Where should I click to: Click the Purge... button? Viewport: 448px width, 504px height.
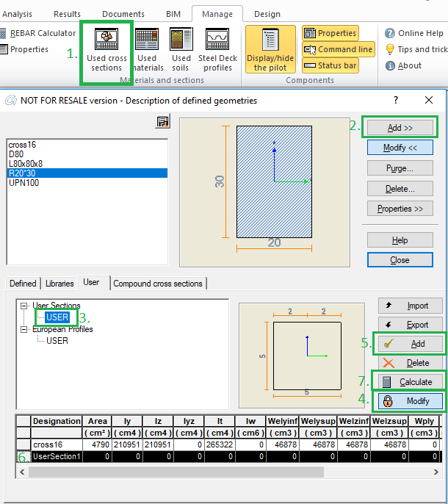point(400,168)
